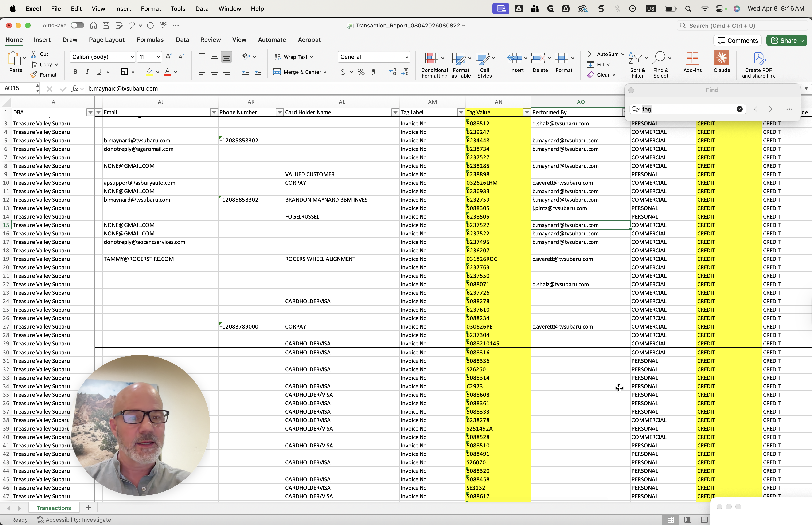Click the Format Painter brush icon

(33, 75)
